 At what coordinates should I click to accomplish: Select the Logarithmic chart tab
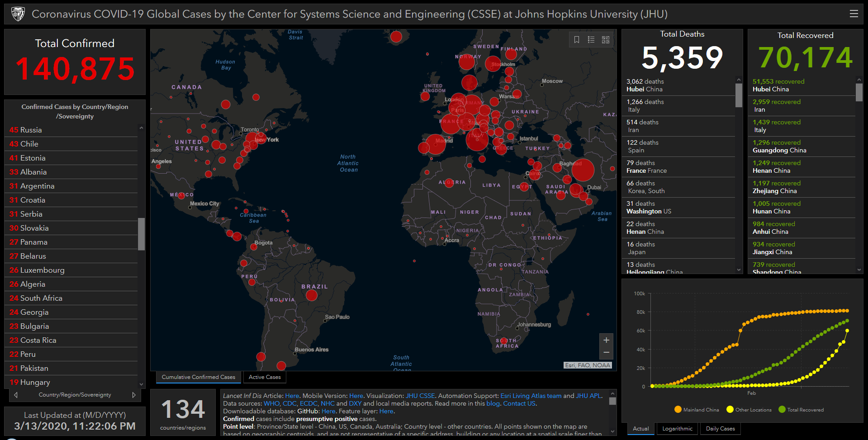point(677,429)
